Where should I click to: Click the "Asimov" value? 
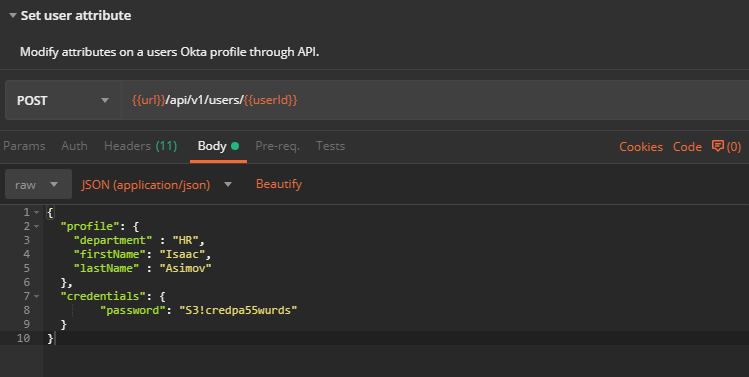tap(185, 268)
